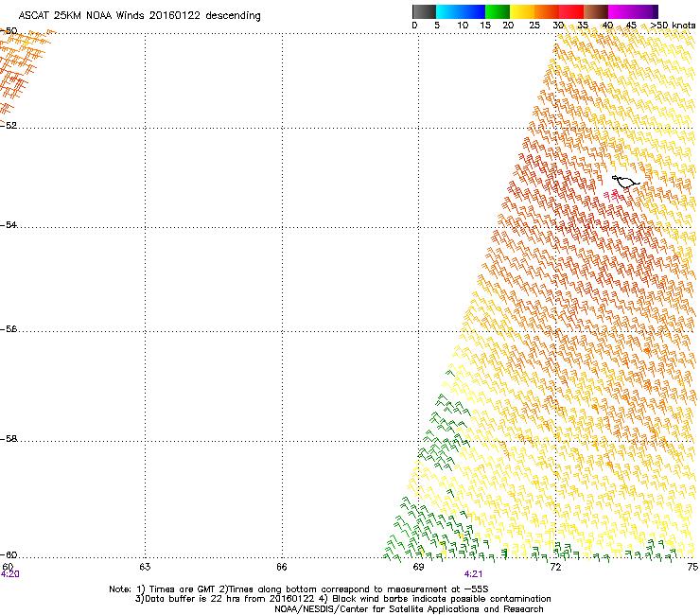Click the pink wind barbs below island

pyautogui.click(x=612, y=195)
